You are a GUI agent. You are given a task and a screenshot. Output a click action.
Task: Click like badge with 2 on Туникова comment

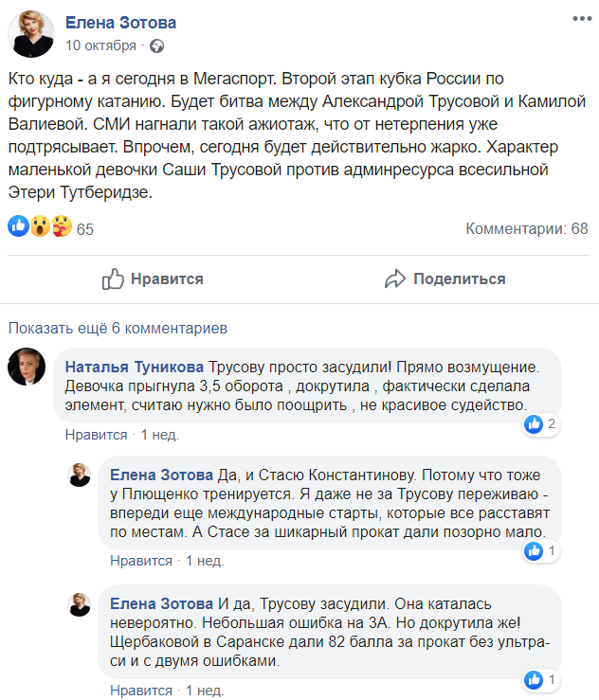[538, 425]
